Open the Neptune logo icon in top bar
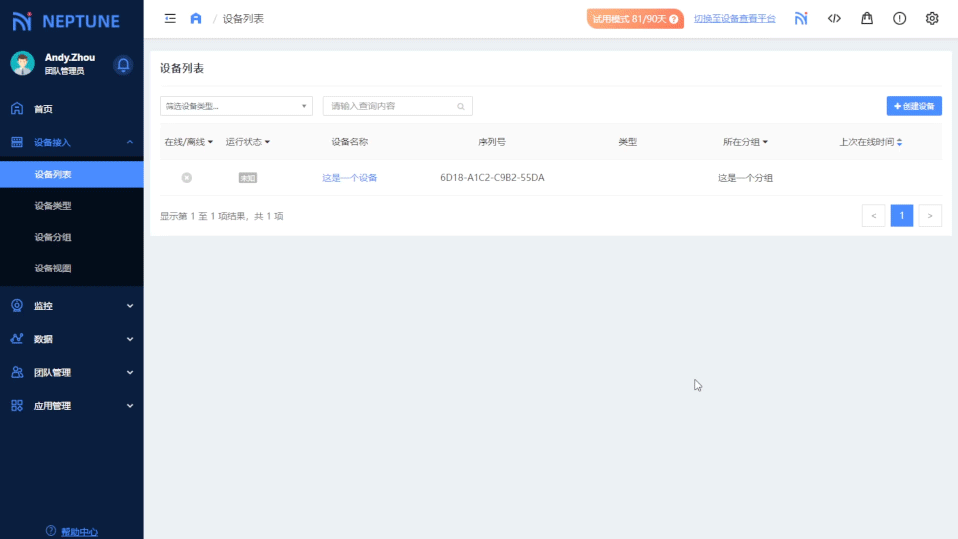The height and width of the screenshot is (539, 958). click(801, 18)
